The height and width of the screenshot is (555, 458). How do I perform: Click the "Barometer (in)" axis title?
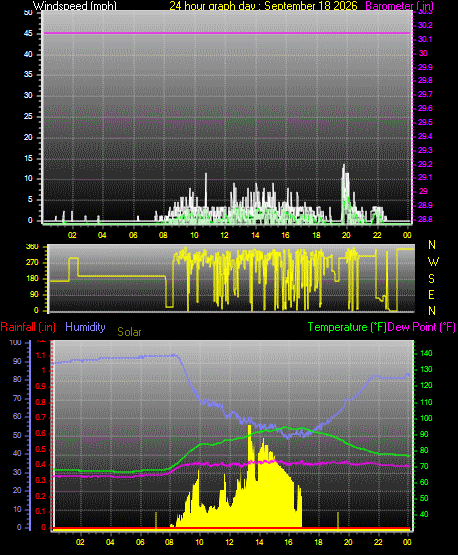pos(399,6)
